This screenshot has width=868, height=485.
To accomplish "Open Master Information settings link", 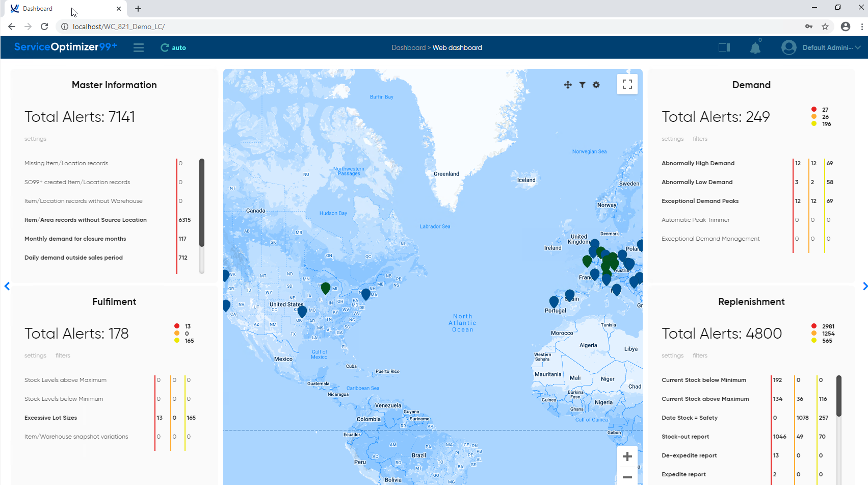I will pos(35,139).
